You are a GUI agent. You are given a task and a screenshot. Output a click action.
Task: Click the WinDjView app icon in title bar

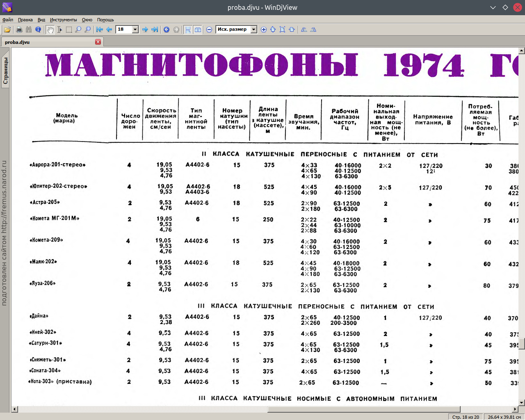(x=7, y=7)
